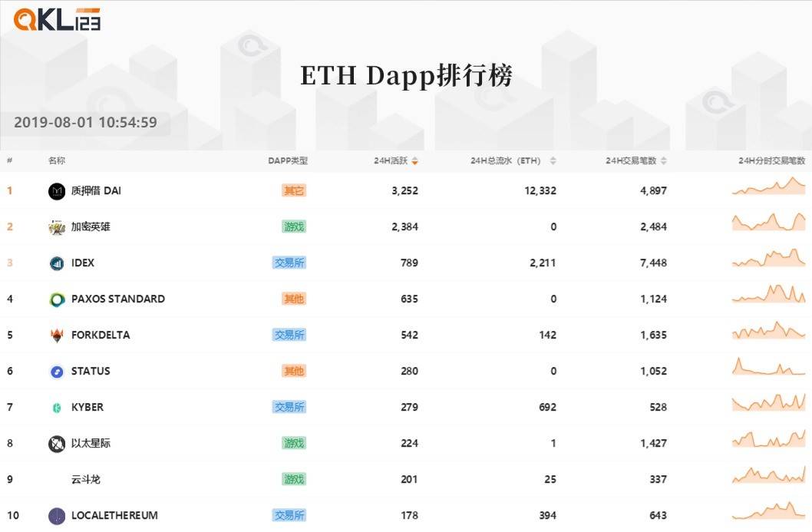Click the DAPP类型 column header
The image size is (812, 532).
coord(288,160)
